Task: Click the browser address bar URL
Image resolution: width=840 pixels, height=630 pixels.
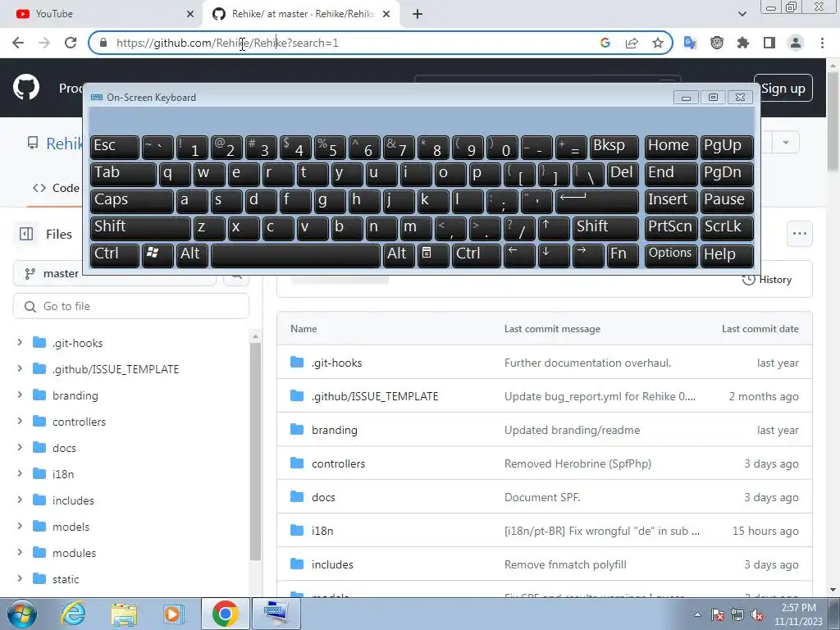Action: click(227, 43)
